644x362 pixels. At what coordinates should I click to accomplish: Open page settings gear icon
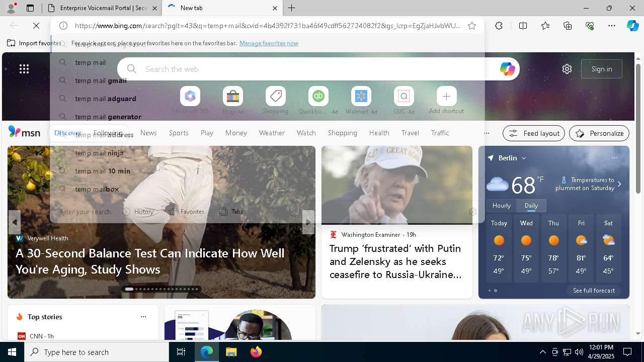(x=567, y=69)
